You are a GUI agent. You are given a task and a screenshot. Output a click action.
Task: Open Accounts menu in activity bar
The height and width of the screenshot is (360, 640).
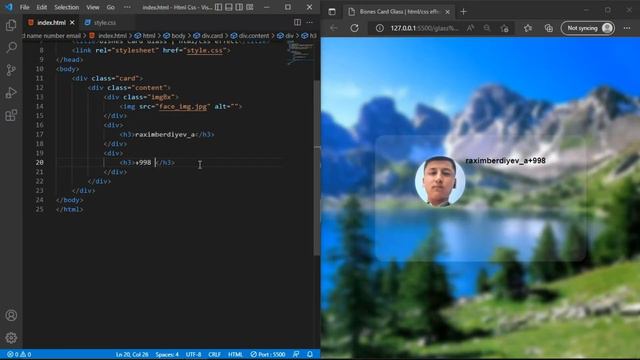(11, 316)
